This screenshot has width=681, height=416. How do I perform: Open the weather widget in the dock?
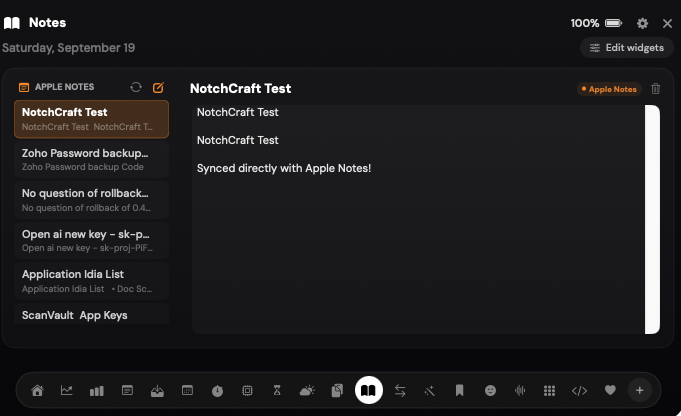307,390
